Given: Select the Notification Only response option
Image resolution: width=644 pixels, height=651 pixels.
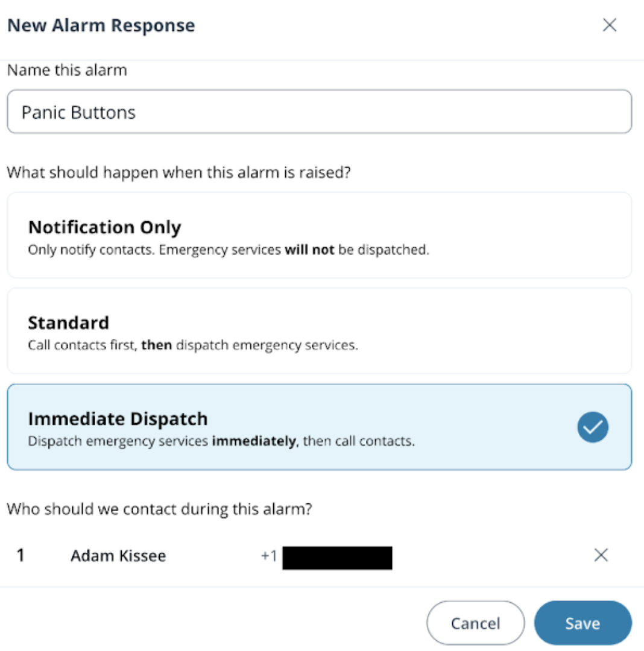Looking at the screenshot, I should 319,235.
